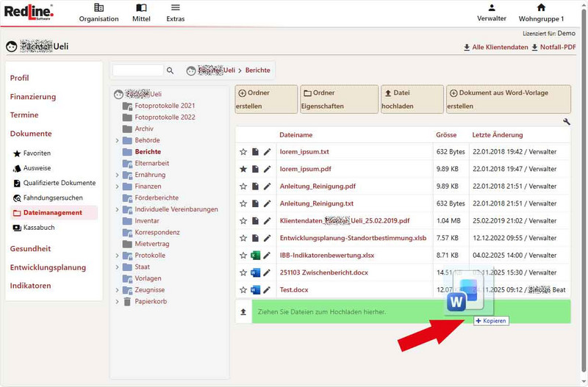Click the wrench settings icon above file list
This screenshot has height=387, width=588.
coord(567,122)
